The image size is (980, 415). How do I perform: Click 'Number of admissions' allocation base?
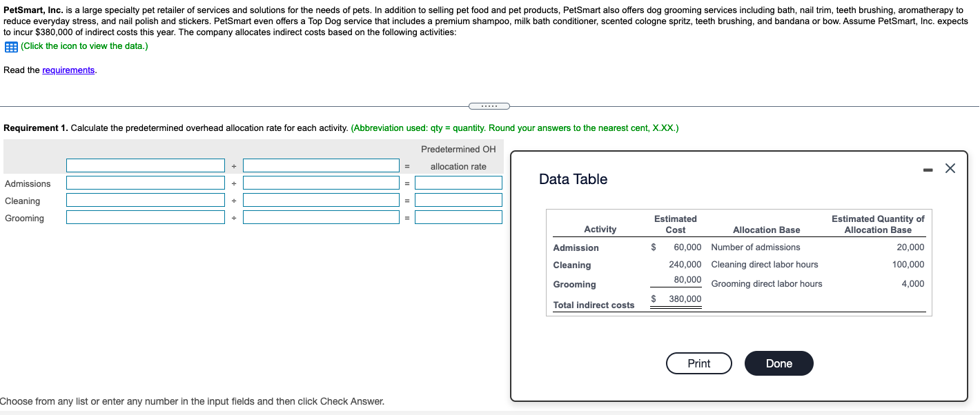coord(756,247)
